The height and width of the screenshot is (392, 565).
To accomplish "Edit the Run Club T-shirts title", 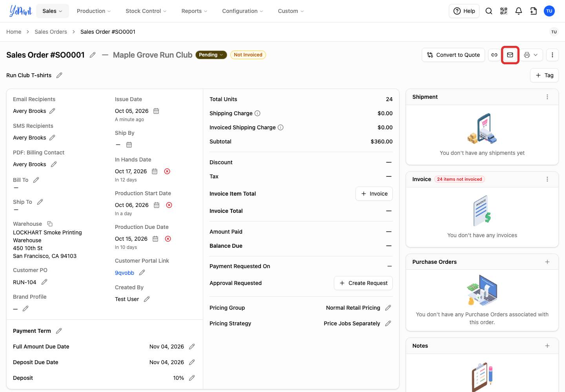I will pyautogui.click(x=59, y=75).
